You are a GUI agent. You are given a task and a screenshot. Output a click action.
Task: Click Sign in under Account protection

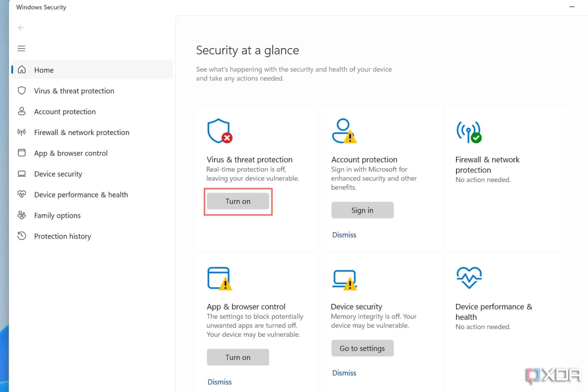pos(362,210)
